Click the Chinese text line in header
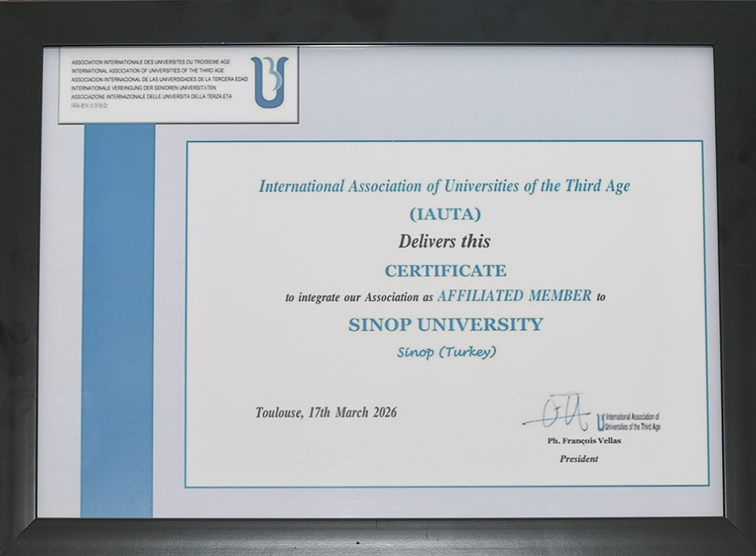 [x=88, y=106]
